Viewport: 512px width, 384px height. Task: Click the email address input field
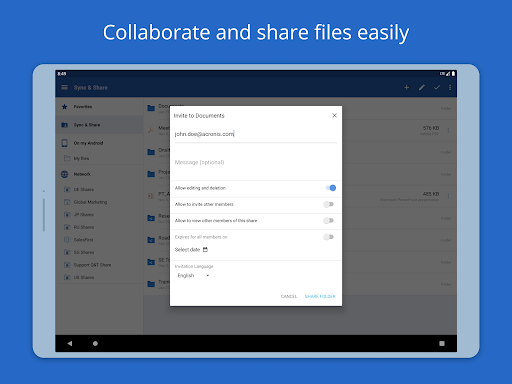256,134
